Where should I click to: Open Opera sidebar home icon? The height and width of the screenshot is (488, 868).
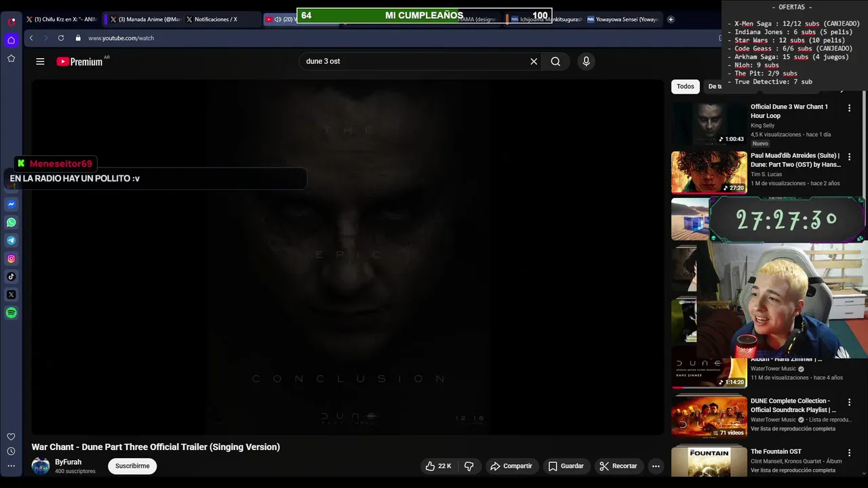tap(12, 41)
